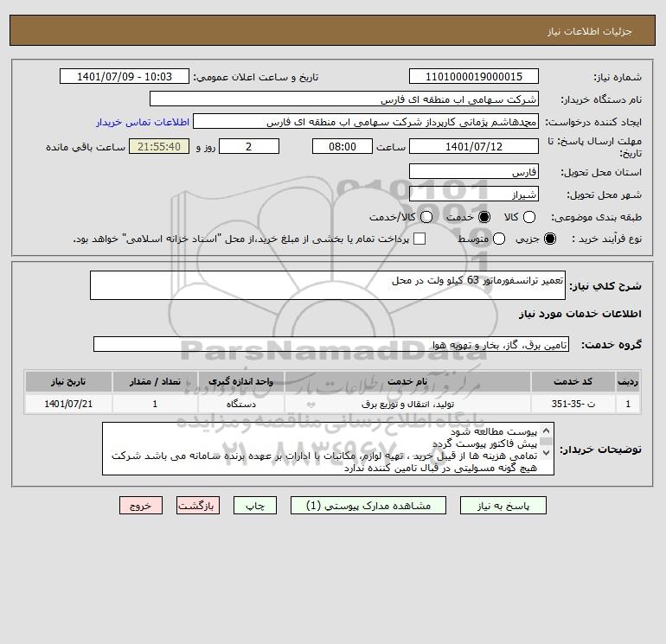666x644 pixels.
Task: Select the خدمت radio button
Action: click(483, 217)
